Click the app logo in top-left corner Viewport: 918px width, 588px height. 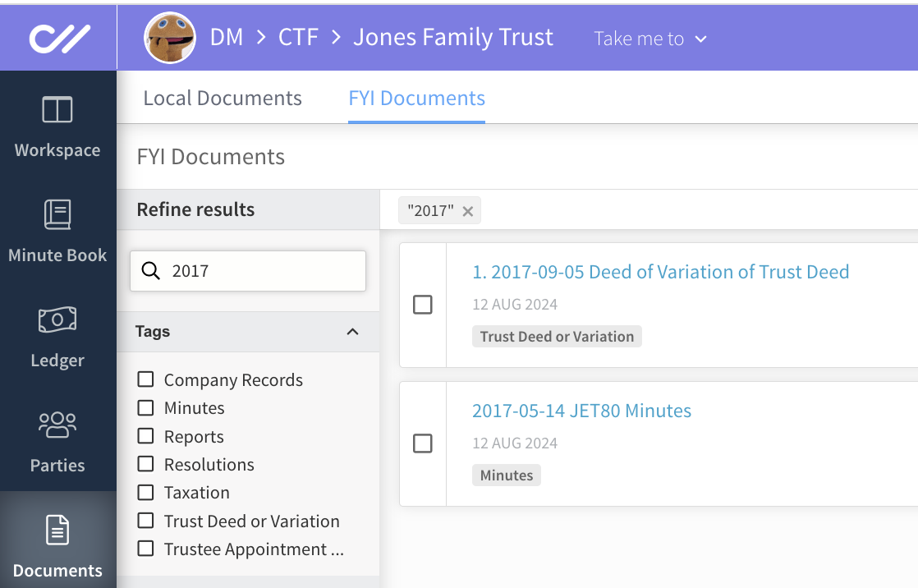57,37
